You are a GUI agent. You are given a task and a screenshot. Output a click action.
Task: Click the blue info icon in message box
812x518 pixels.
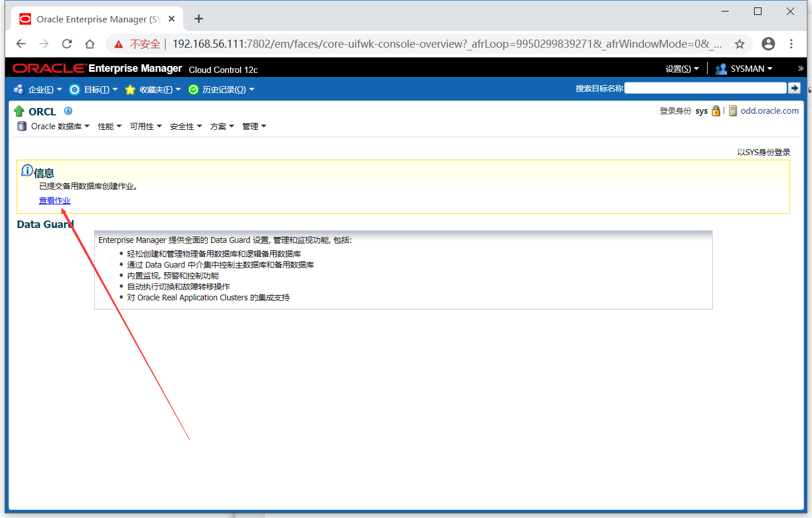pyautogui.click(x=27, y=171)
